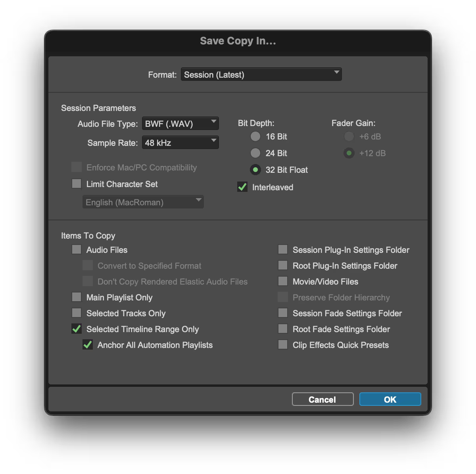Image resolution: width=476 pixels, height=474 pixels.
Task: Check Session Fade Settings Folder
Action: 283,313
